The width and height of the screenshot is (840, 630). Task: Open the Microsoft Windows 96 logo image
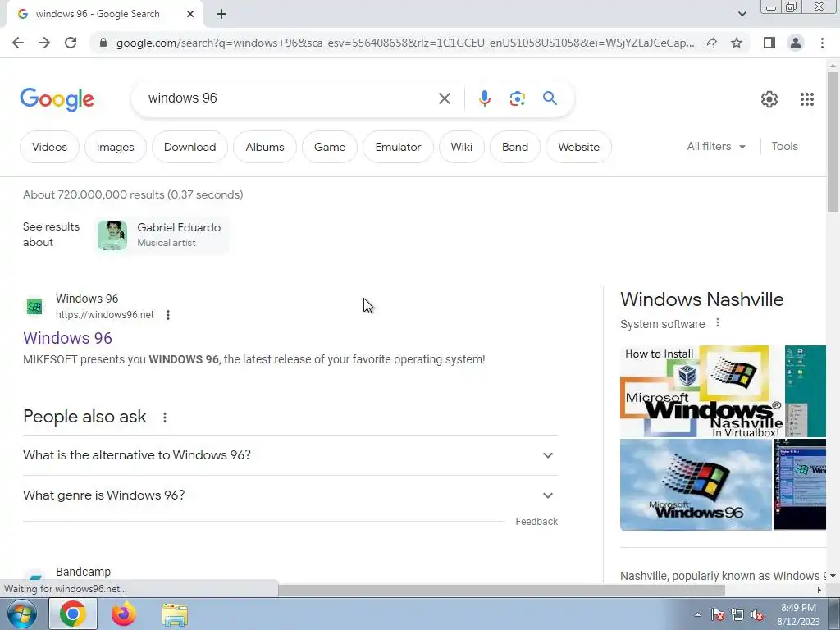[696, 485]
